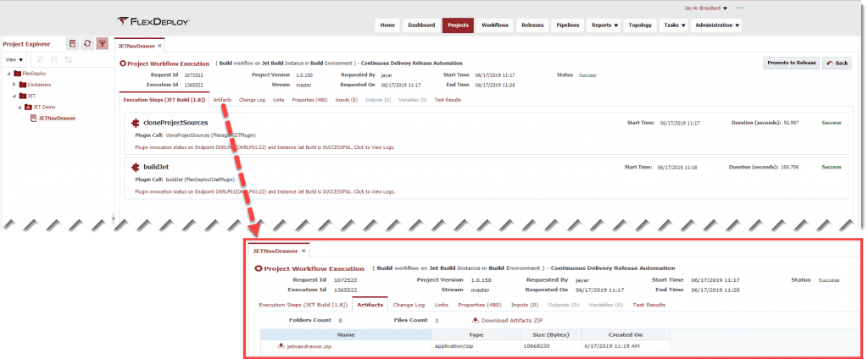
Task: Click buildJet View Logs status link
Action: pos(264,191)
